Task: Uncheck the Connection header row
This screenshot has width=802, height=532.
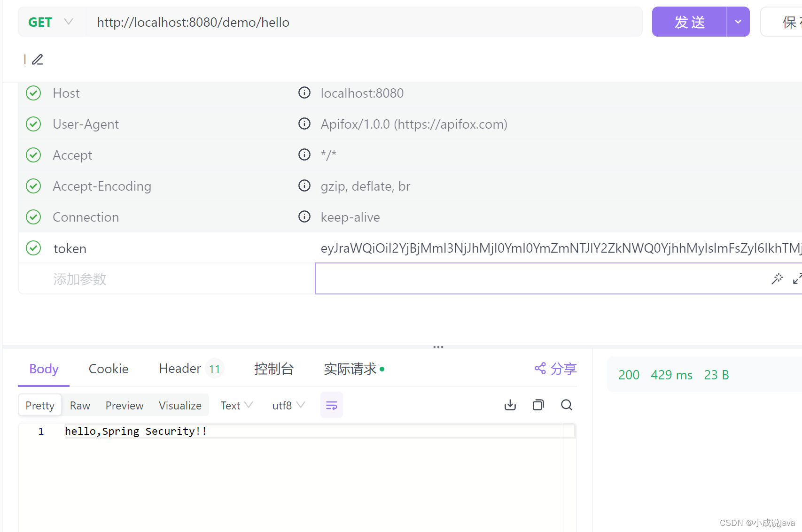Action: [x=33, y=217]
